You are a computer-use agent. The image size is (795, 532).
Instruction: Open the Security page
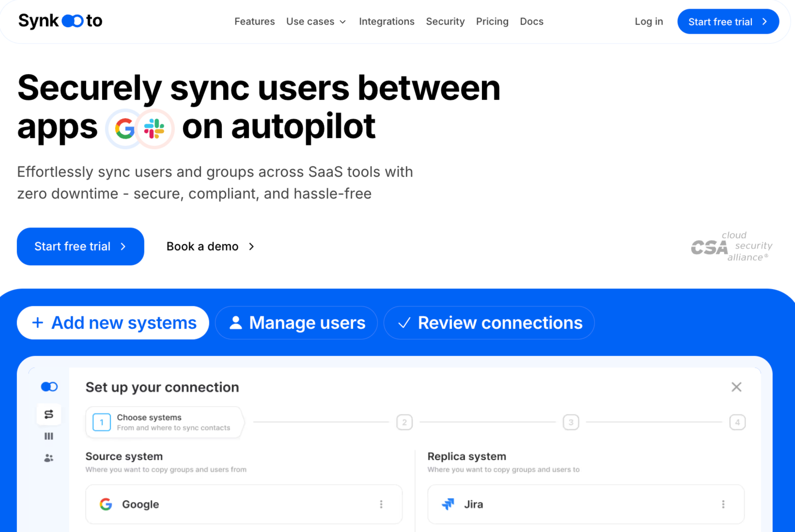point(445,21)
